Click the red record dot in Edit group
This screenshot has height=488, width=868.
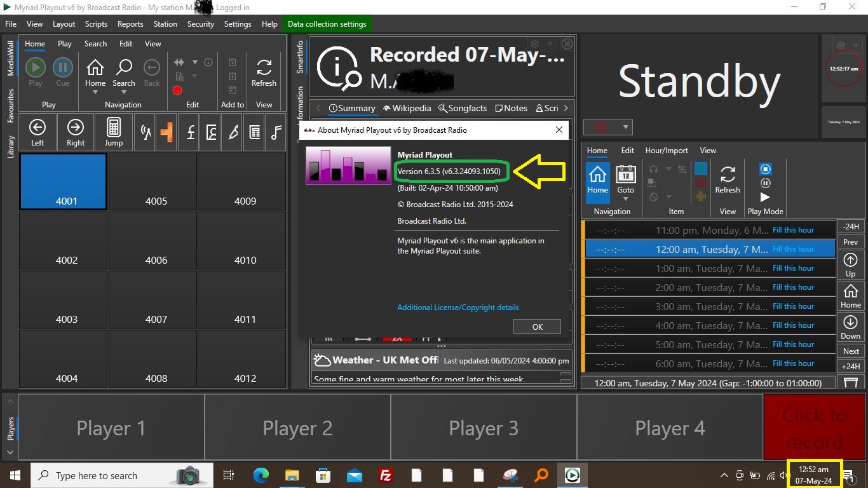177,90
